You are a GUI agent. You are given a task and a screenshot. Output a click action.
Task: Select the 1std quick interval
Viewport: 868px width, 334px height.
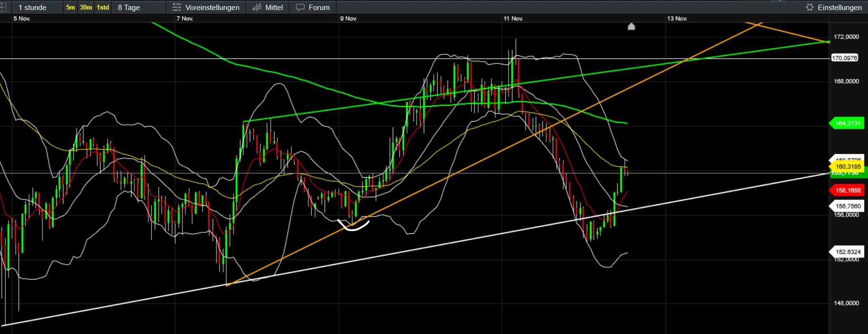click(102, 8)
